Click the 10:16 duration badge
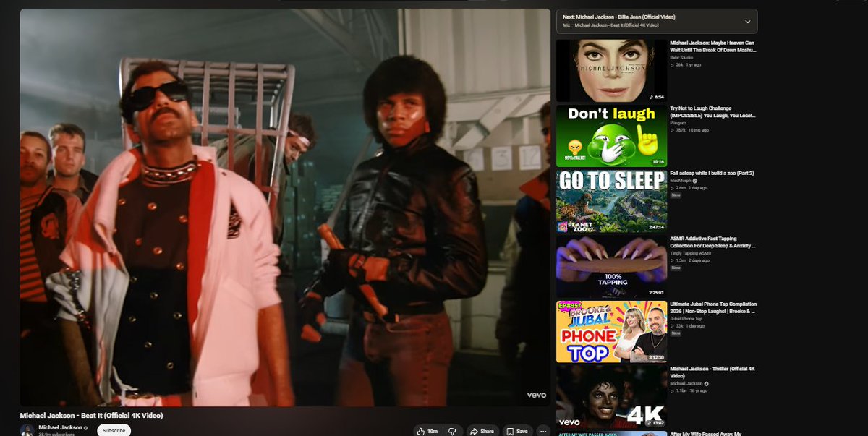 [x=658, y=162]
